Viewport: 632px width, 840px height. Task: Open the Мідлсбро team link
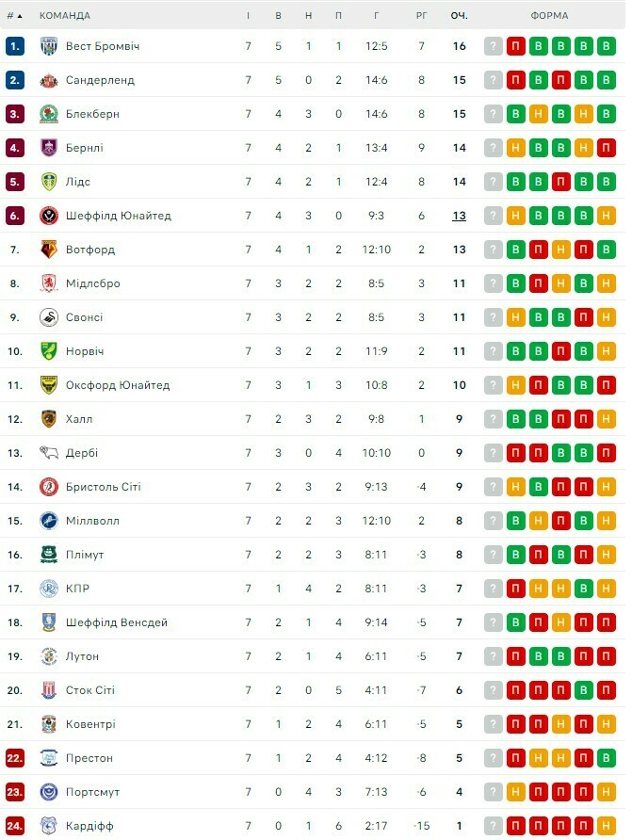pos(93,283)
